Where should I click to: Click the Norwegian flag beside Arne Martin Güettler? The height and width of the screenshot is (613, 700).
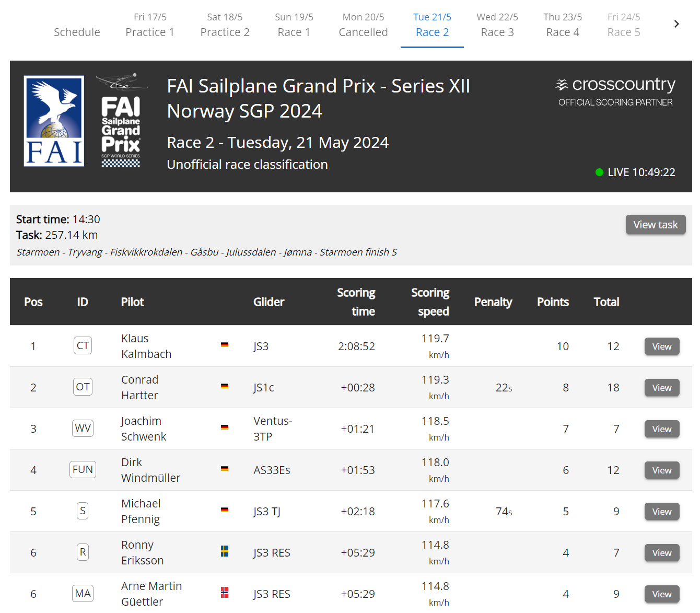[225, 593]
